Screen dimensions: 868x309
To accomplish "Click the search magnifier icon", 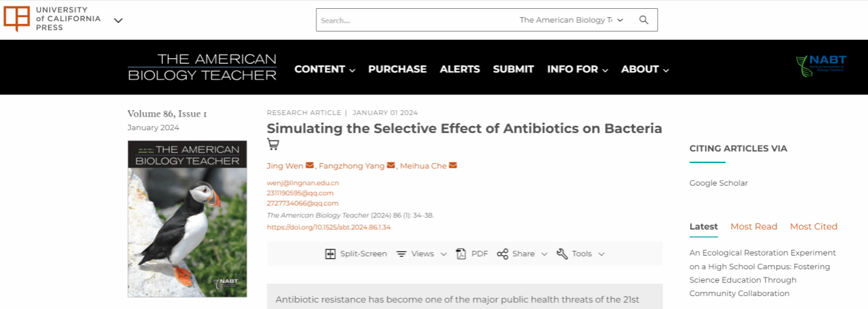I will tap(643, 20).
